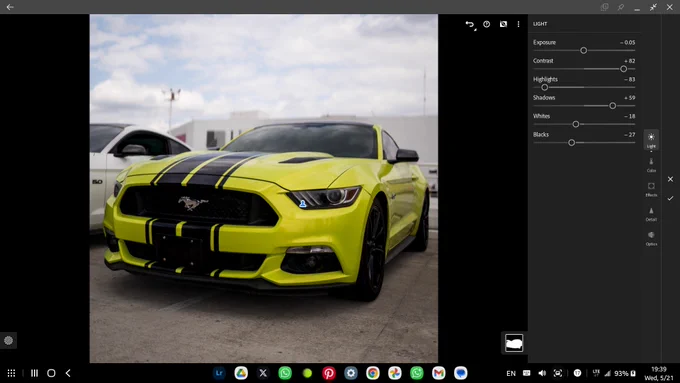
Task: Click the Contrast slider handle
Action: click(624, 69)
